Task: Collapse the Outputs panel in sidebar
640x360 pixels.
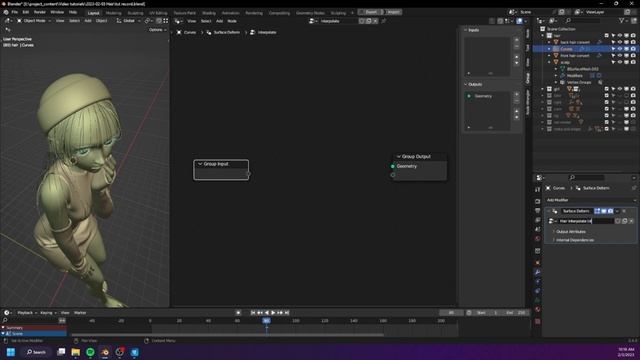Action: [x=466, y=84]
